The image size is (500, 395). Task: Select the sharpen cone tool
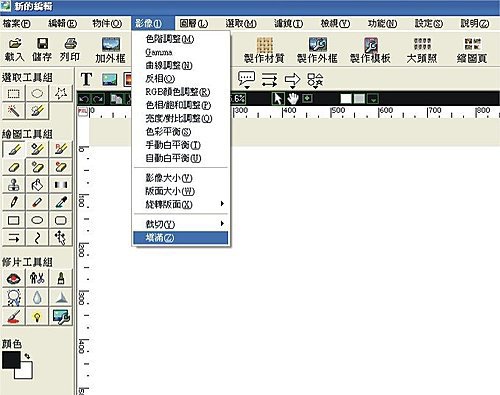click(x=61, y=297)
